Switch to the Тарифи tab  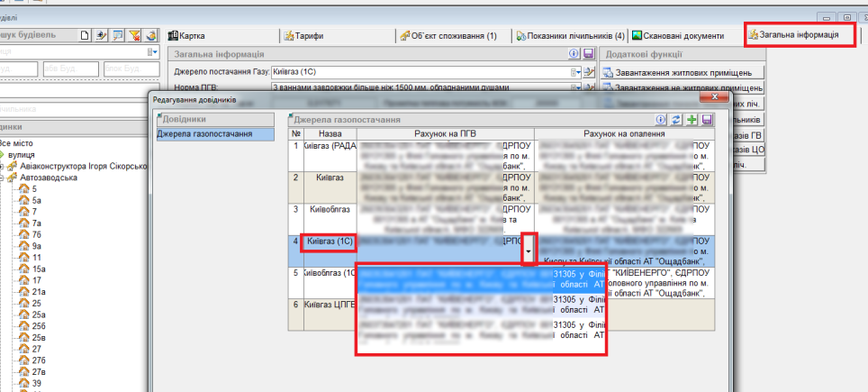pos(303,36)
